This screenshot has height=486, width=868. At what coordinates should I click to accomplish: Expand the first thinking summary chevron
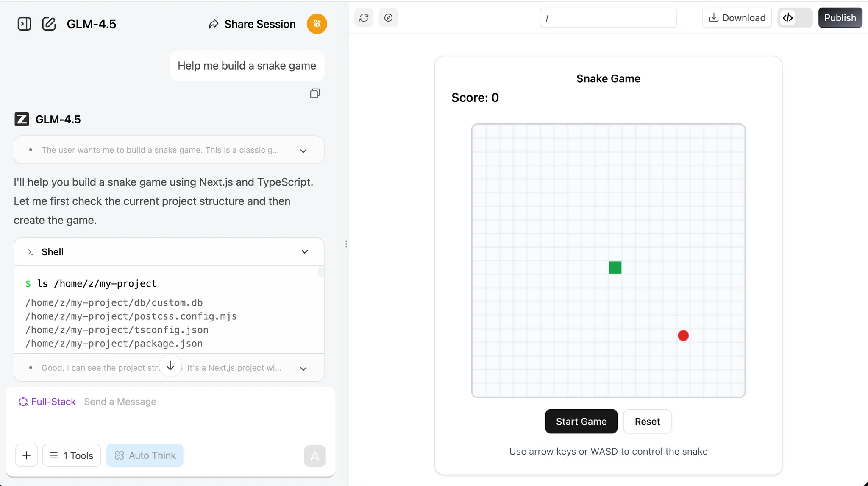point(303,151)
